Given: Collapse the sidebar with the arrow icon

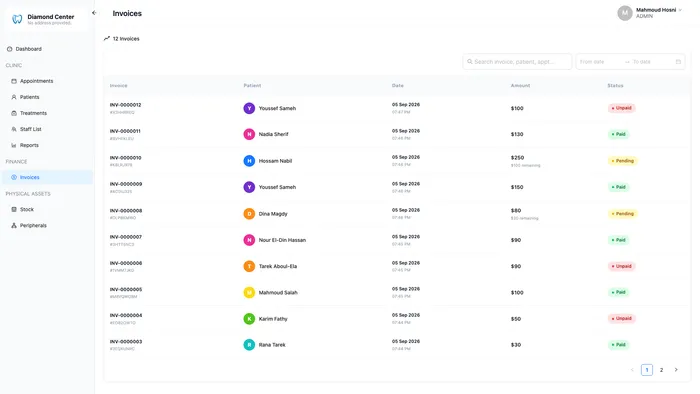Looking at the screenshot, I should 94,13.
